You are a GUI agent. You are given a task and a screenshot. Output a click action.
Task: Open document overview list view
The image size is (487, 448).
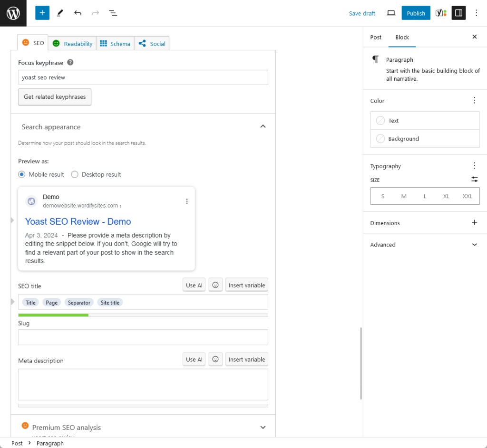coord(113,13)
